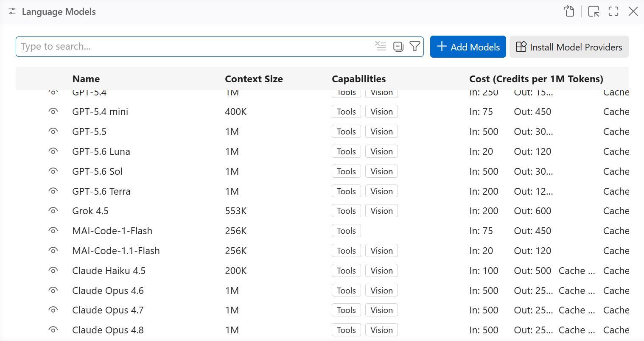Click the 200K context size value
The image size is (644, 341).
pyautogui.click(x=236, y=271)
